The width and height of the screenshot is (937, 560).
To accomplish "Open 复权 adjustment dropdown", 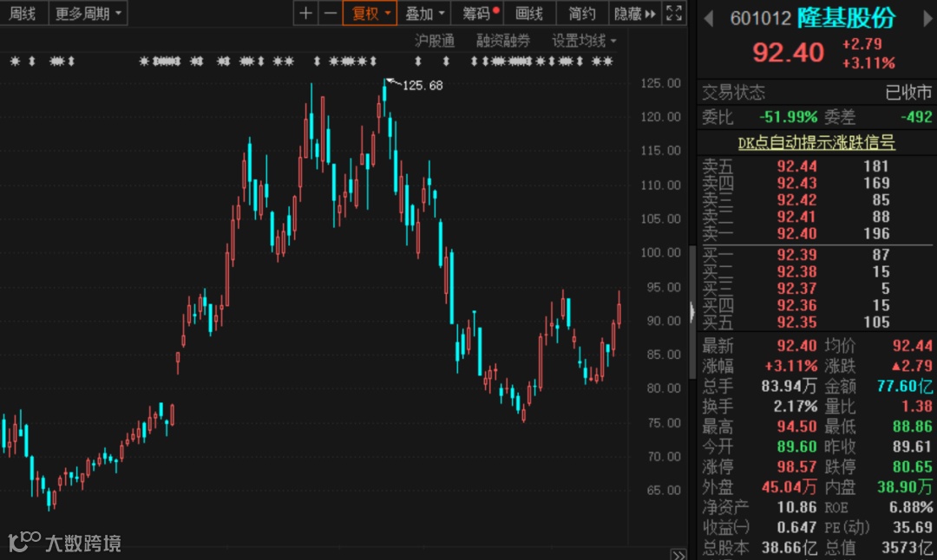I will pos(370,13).
